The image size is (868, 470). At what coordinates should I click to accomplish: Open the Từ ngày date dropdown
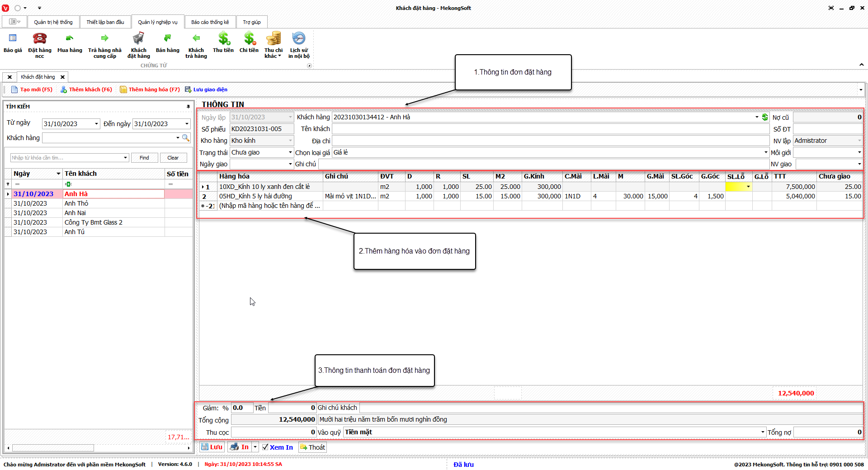click(x=96, y=124)
